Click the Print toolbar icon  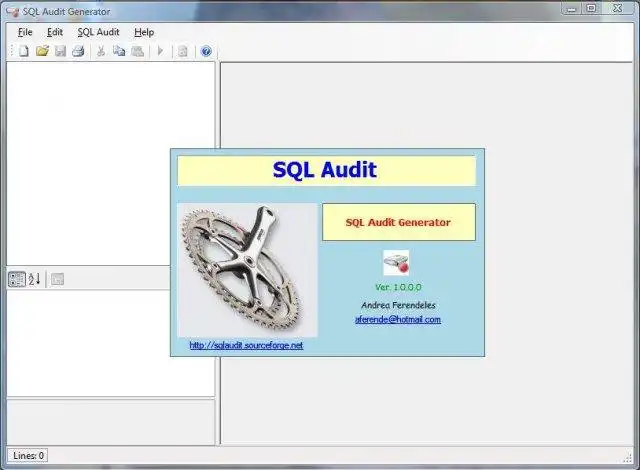(x=78, y=51)
